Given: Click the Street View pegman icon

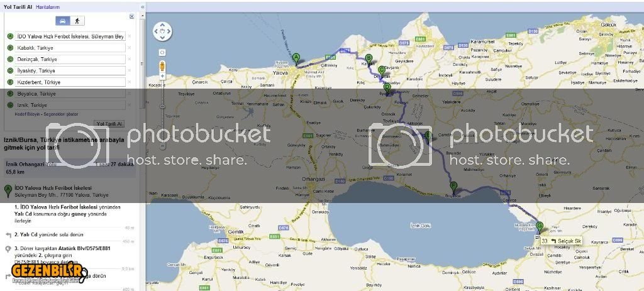Looking at the screenshot, I should coord(162,65).
